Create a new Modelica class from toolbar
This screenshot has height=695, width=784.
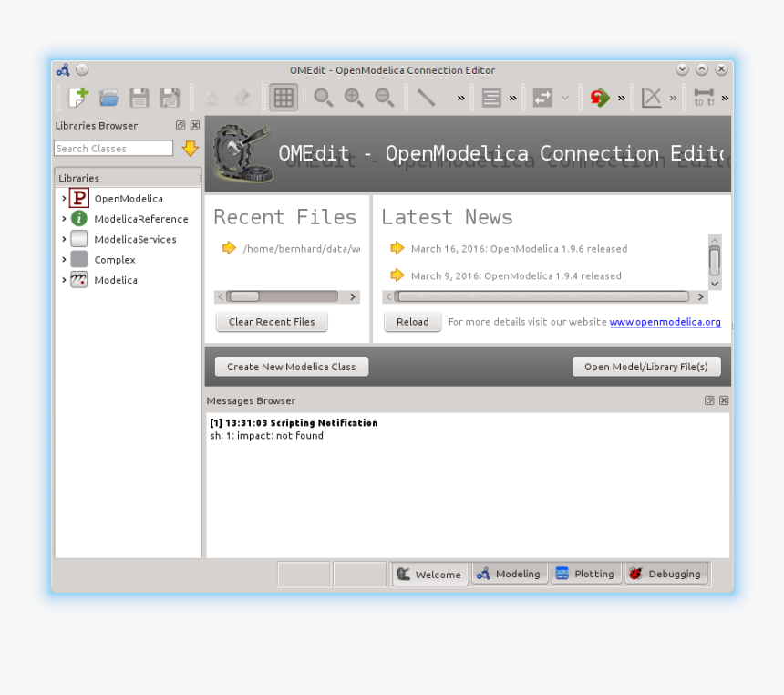[78, 97]
